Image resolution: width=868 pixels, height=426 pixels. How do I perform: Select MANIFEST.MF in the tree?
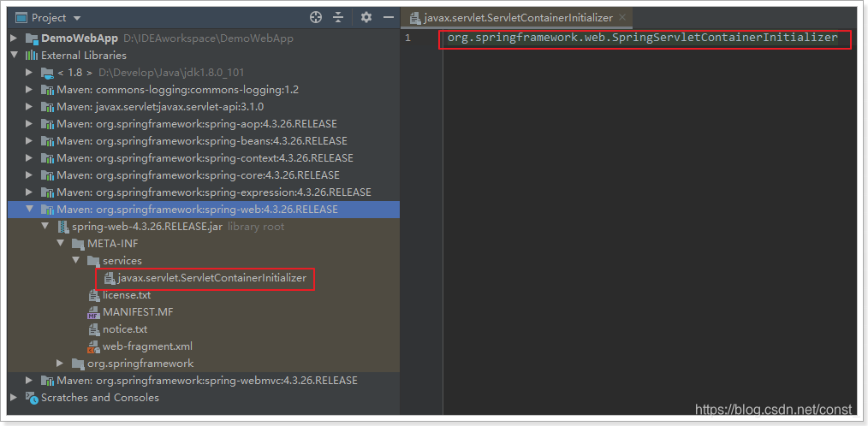[138, 312]
